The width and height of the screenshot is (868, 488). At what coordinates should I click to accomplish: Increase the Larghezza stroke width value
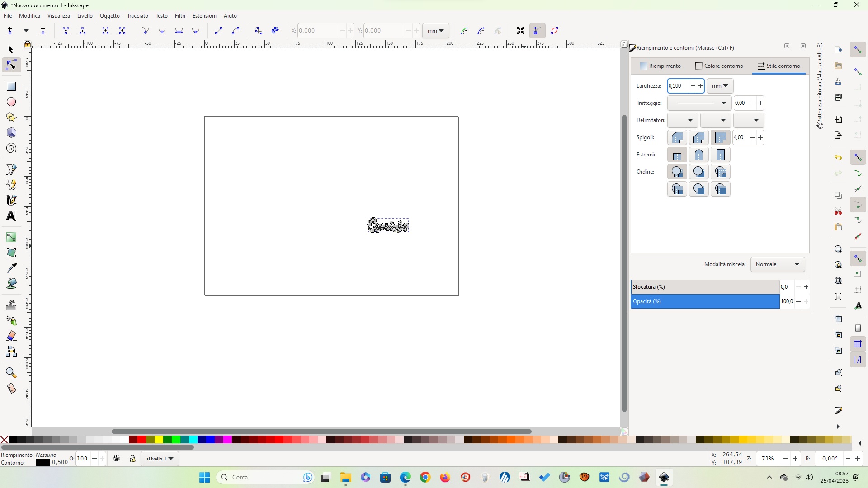(x=701, y=86)
